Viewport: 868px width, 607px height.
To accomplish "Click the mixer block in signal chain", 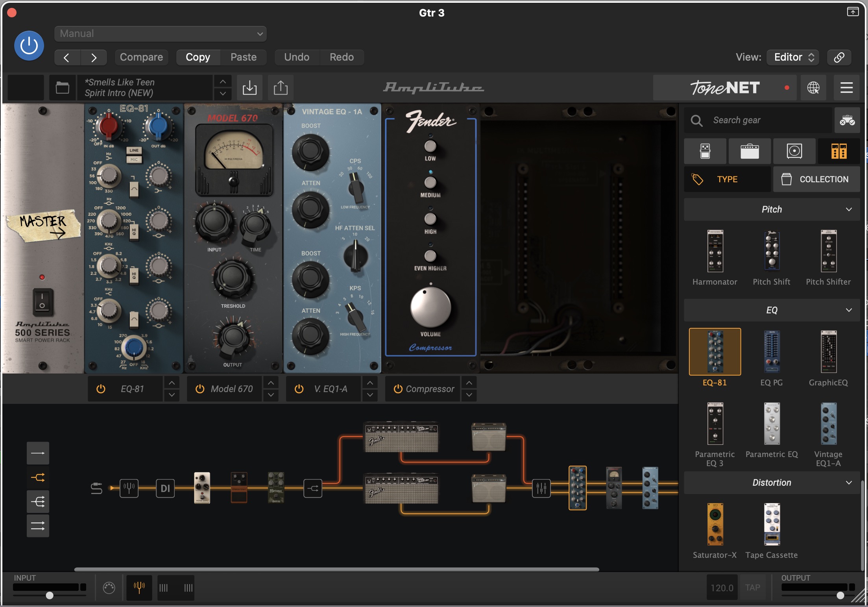I will coord(541,489).
